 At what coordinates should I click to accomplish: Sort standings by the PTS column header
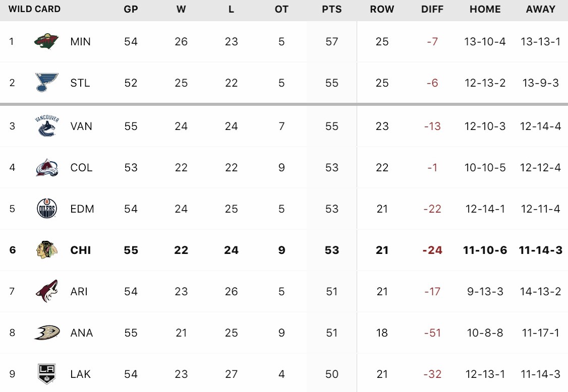coord(331,10)
